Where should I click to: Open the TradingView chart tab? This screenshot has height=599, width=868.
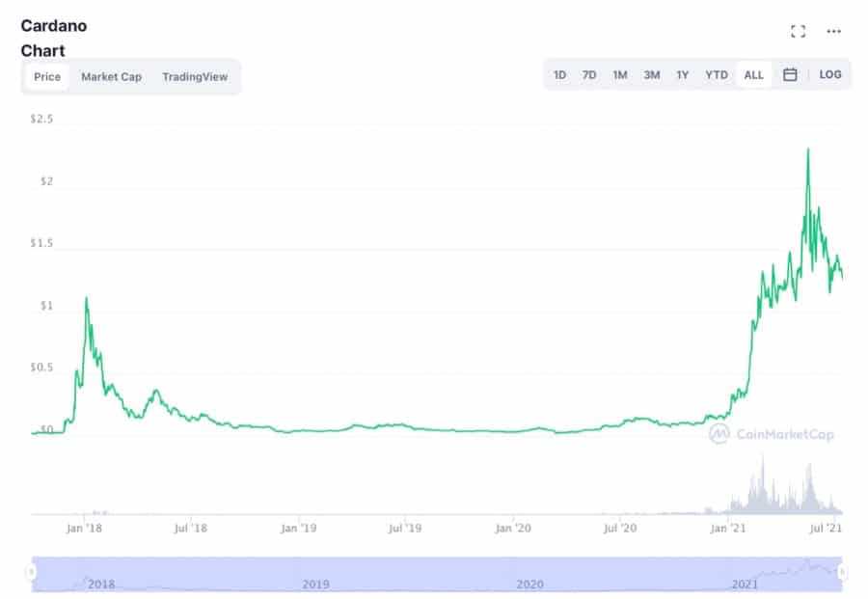(x=195, y=76)
